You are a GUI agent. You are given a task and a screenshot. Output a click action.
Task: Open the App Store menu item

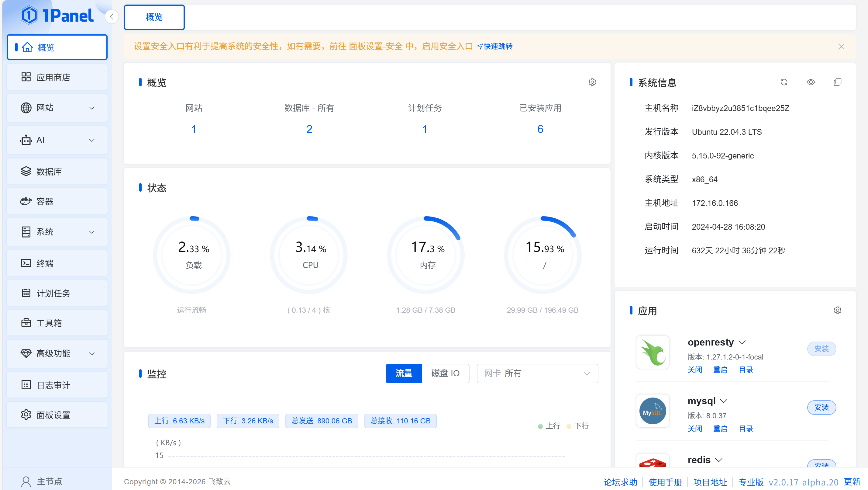57,78
